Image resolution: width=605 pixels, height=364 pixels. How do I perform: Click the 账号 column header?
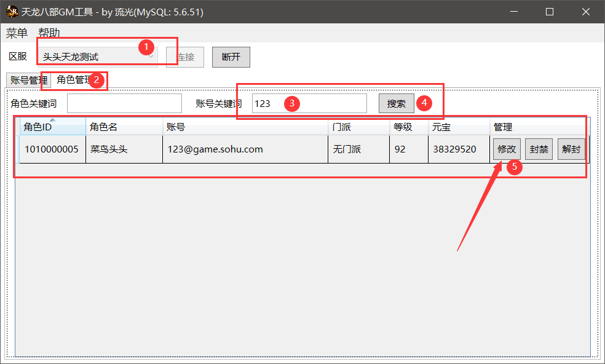click(245, 127)
